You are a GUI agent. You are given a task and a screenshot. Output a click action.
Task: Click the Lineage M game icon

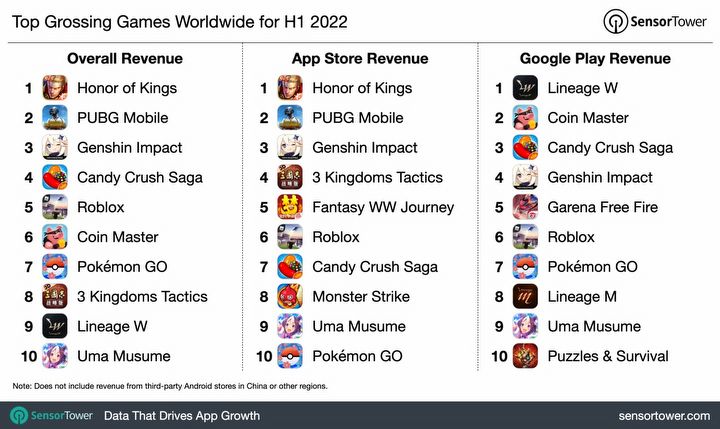click(x=526, y=296)
